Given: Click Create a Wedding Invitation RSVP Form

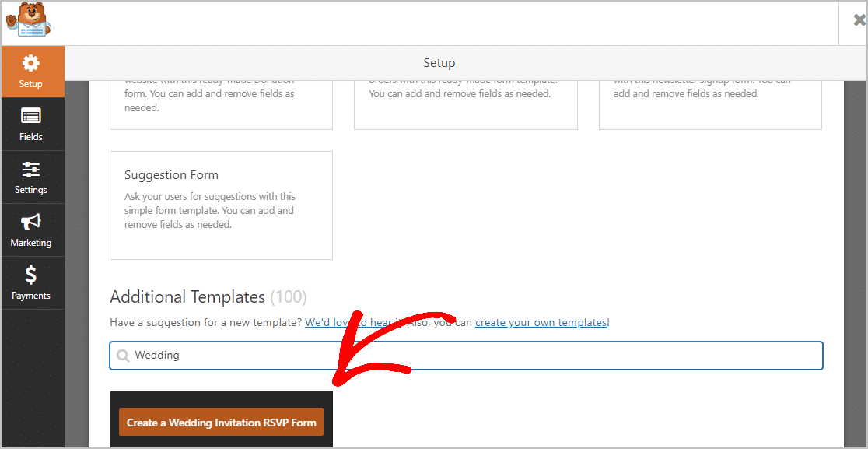Looking at the screenshot, I should (x=222, y=423).
